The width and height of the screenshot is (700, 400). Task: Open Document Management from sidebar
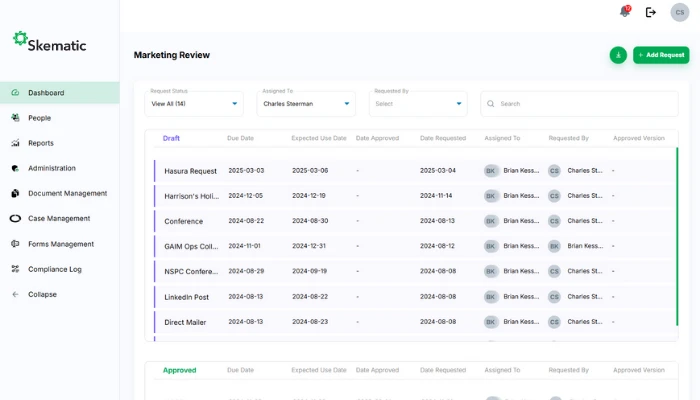tap(67, 193)
